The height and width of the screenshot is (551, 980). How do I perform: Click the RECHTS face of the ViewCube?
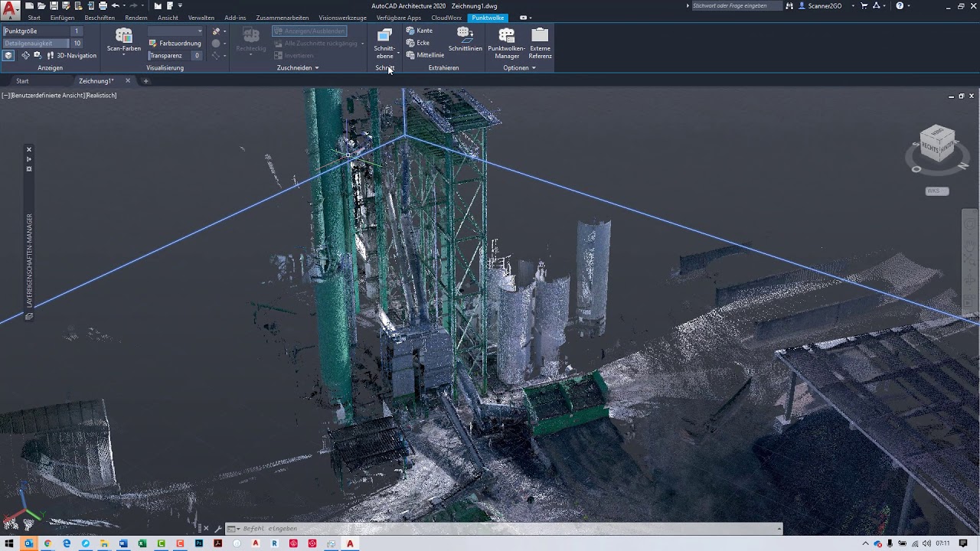pyautogui.click(x=930, y=148)
